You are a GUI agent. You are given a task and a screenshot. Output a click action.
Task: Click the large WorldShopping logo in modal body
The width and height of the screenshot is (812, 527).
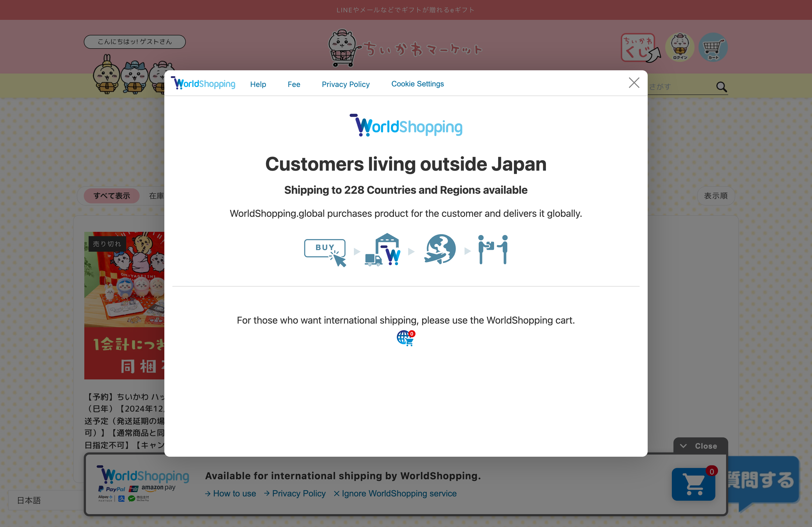[x=406, y=125]
